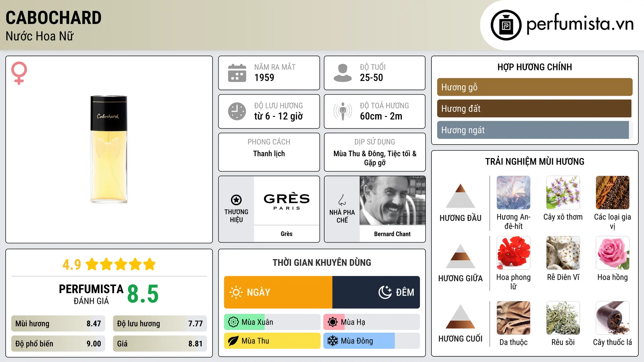This screenshot has width=644, height=362.
Task: Select the Rêu sồi note image
Action: (563, 318)
